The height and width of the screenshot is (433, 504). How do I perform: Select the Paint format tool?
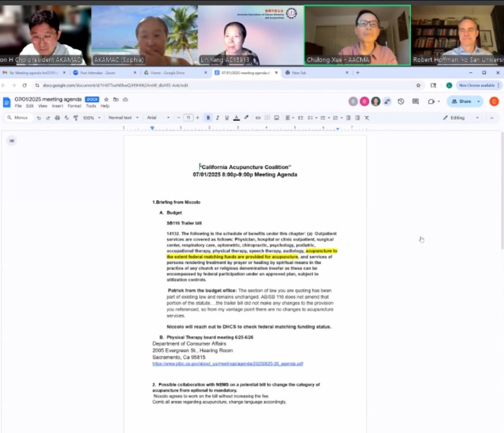point(76,118)
